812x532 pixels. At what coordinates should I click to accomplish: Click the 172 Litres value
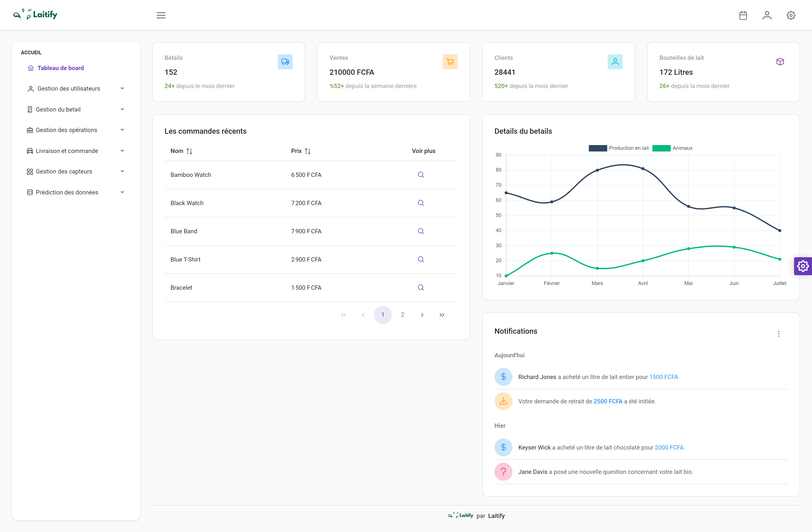(676, 72)
